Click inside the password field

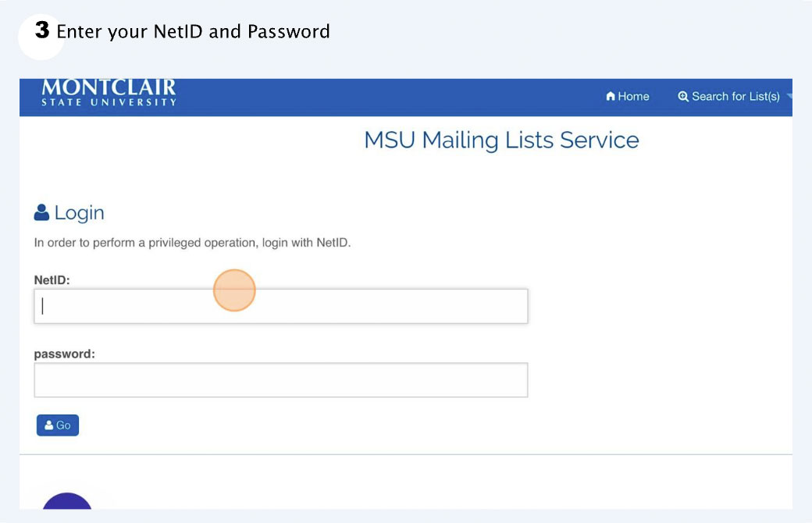281,379
